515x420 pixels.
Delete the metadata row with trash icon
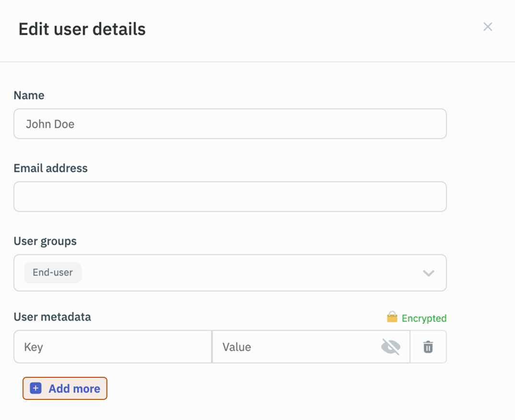(428, 347)
